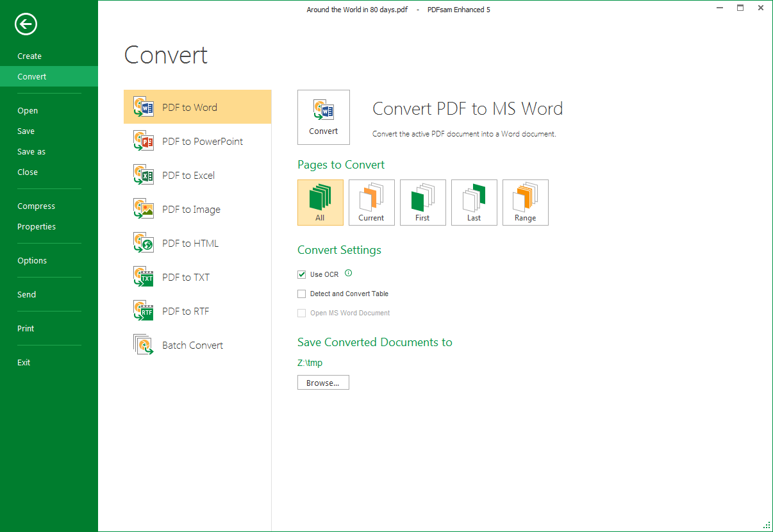
Task: Uncheck the Use OCR checkbox
Action: pos(302,274)
